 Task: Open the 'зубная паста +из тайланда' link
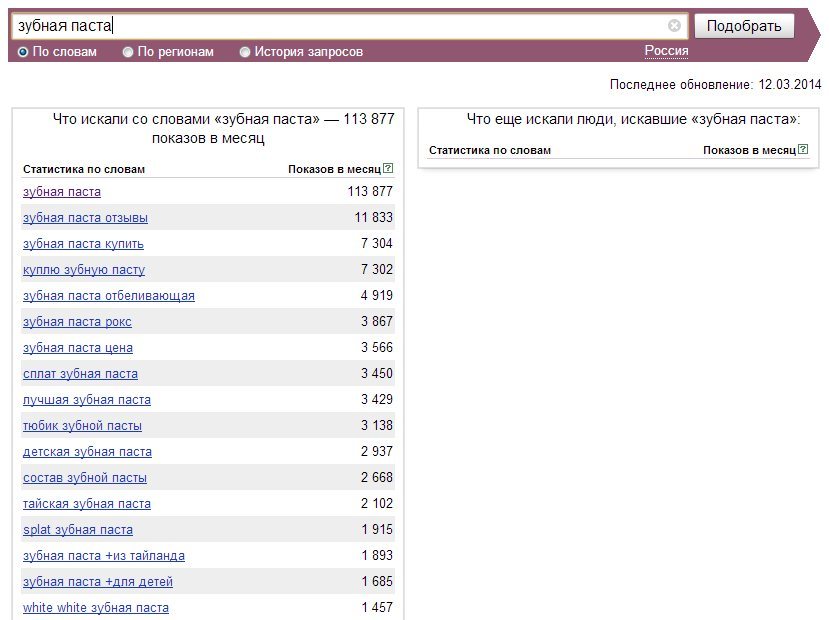(x=104, y=556)
